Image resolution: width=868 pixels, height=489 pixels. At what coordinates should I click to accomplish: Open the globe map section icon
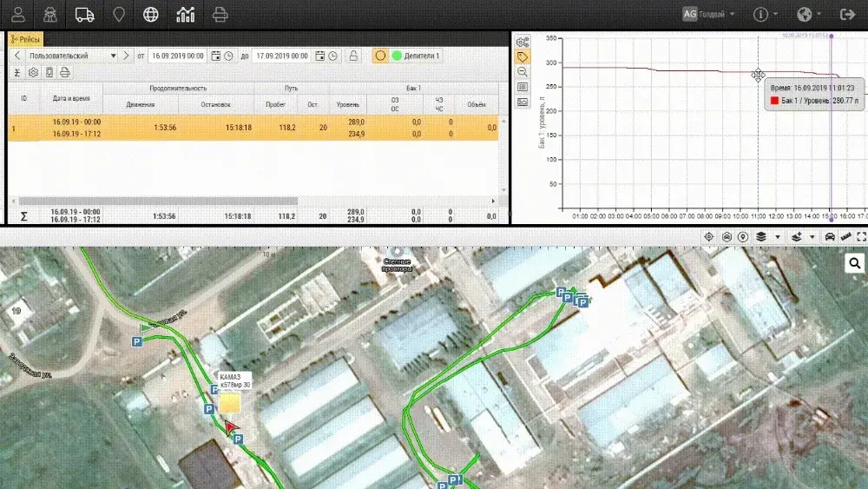click(x=150, y=15)
